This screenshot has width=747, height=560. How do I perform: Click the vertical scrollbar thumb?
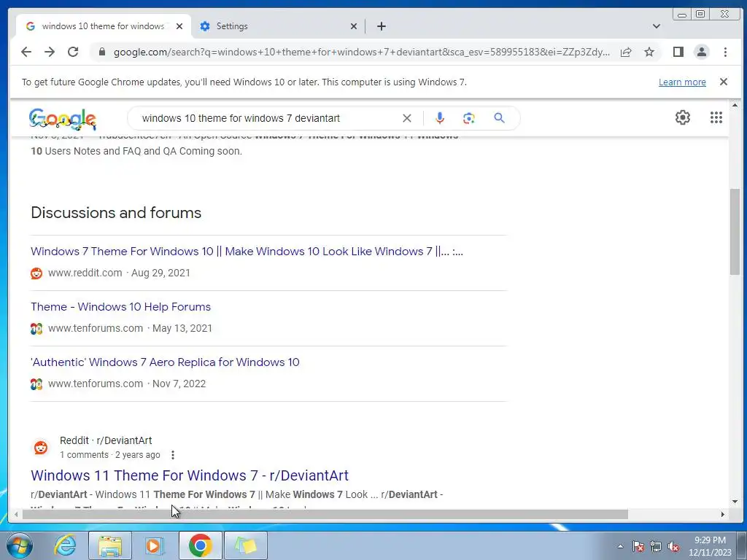tap(735, 231)
